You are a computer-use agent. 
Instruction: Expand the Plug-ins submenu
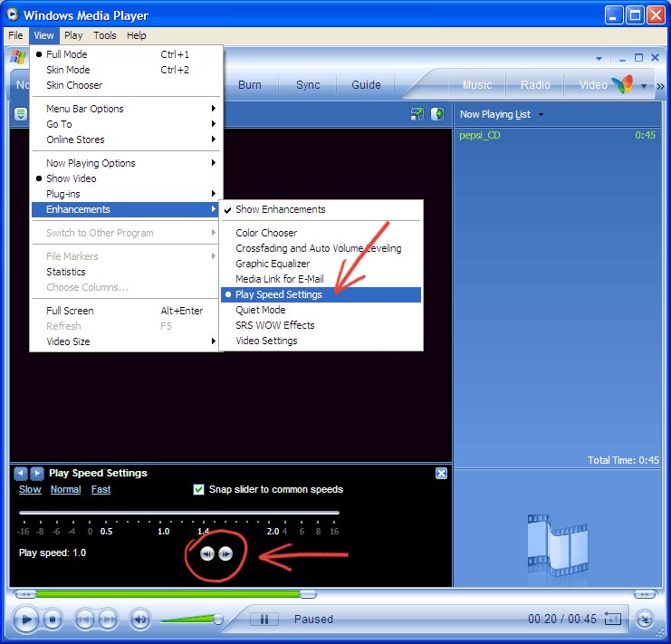[126, 194]
